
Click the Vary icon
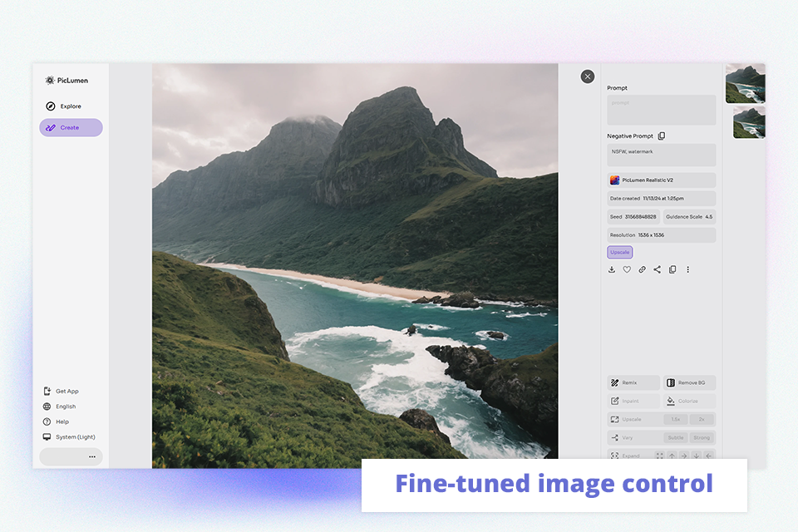pyautogui.click(x=615, y=438)
